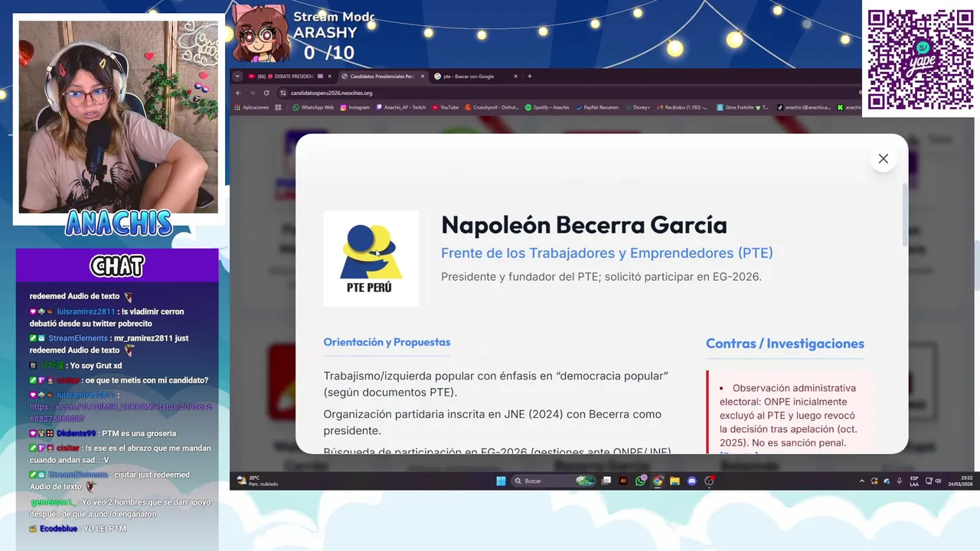Open the volume control in system tray
The width and height of the screenshot is (980, 551).
pos(938,481)
